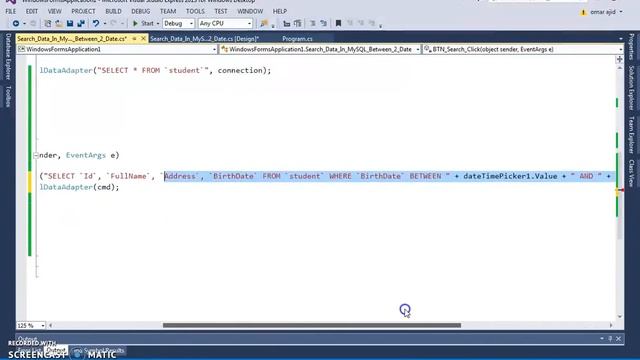Click the Find in Files toolbar icon
This screenshot has height=360, width=640.
click(x=264, y=24)
